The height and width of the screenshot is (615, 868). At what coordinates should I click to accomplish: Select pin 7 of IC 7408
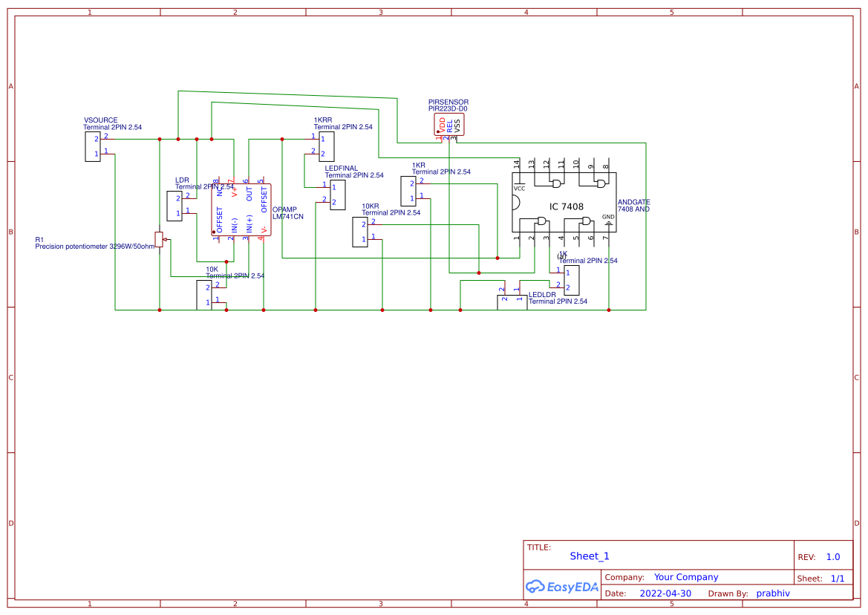click(x=606, y=236)
